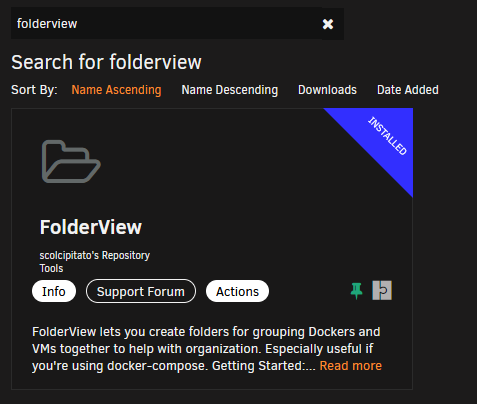Open Info for FolderView
Image resolution: width=477 pixels, height=404 pixels.
coord(54,291)
